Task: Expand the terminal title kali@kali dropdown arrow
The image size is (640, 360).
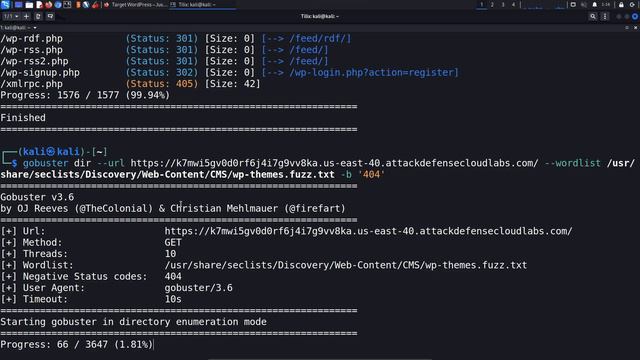Action: (x=35, y=28)
